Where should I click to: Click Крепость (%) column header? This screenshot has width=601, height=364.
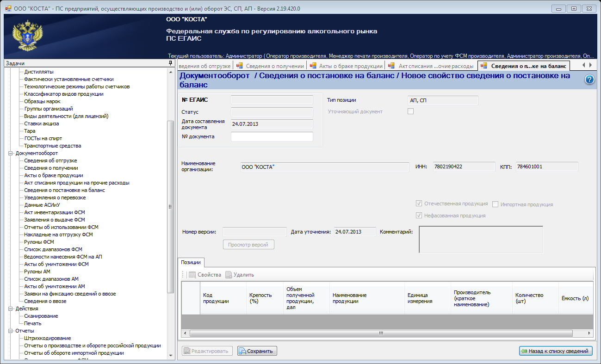(265, 298)
